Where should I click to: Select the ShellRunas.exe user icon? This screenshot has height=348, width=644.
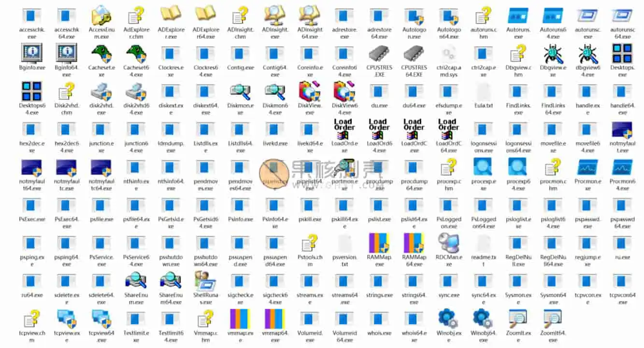coord(206,281)
